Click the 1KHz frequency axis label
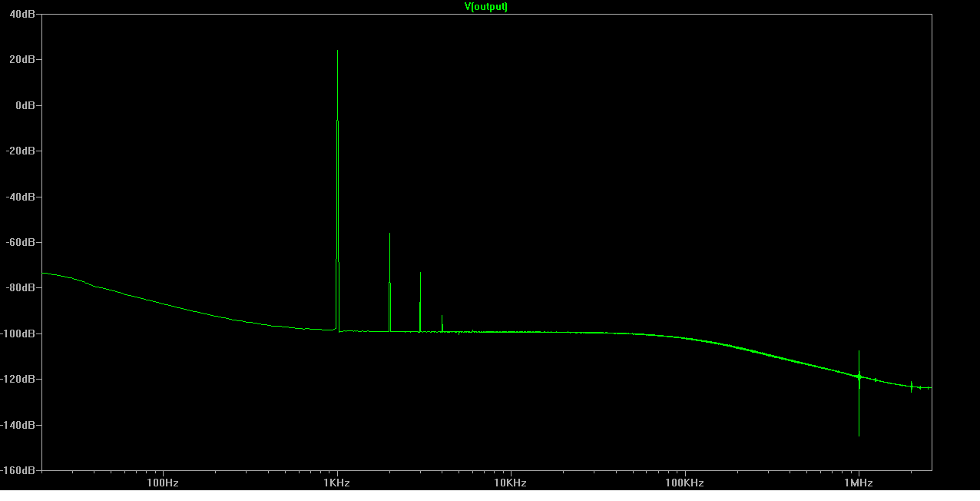This screenshot has width=980, height=501. click(x=337, y=483)
